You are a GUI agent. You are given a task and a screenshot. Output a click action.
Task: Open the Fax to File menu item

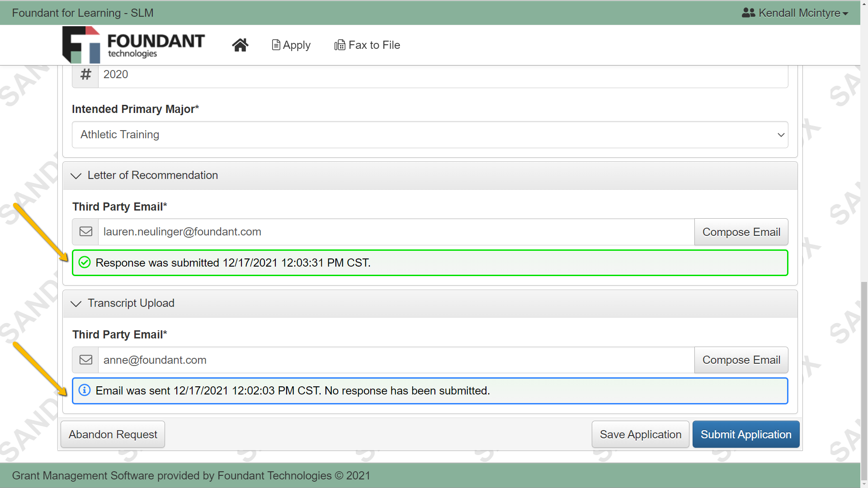click(367, 45)
